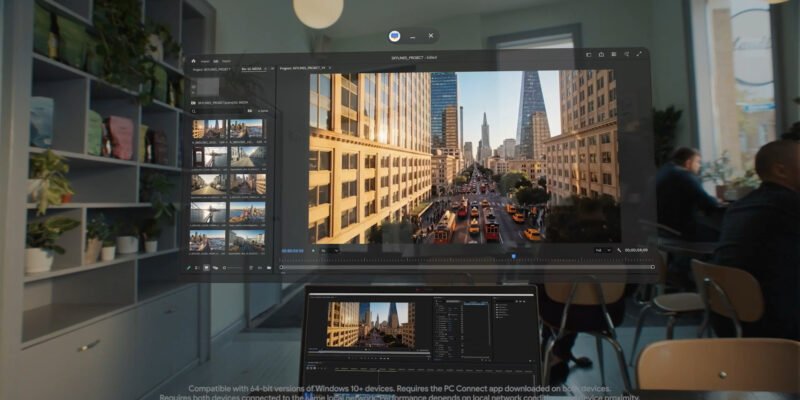Switch the project panel to icon view
Viewport: 800px width, 400px height.
tap(206, 267)
